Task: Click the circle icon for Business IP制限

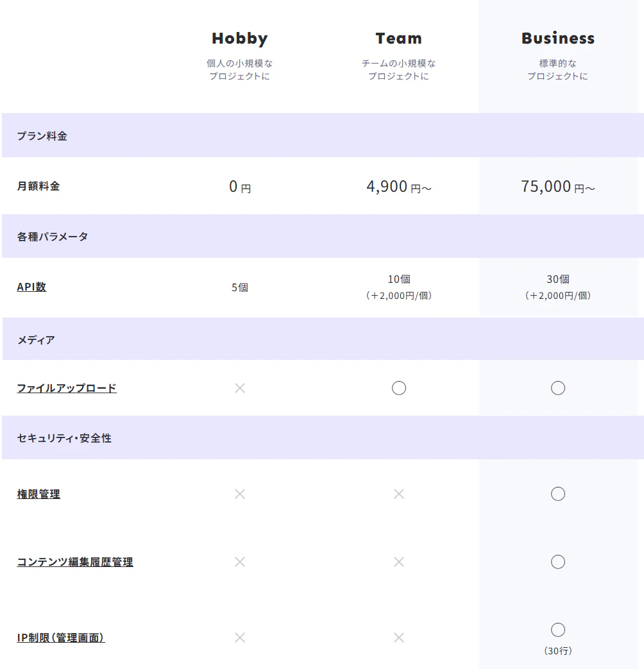Action: coord(558,629)
